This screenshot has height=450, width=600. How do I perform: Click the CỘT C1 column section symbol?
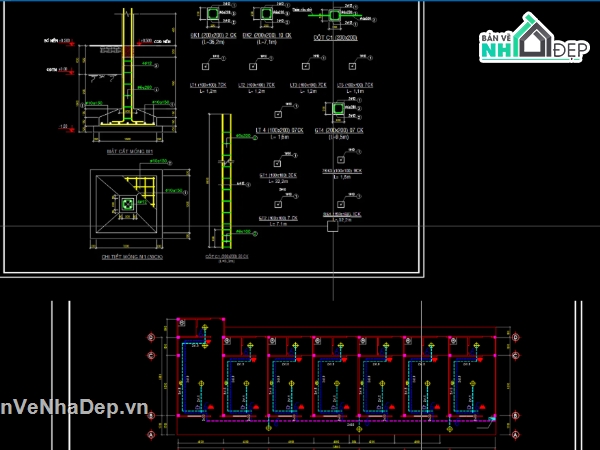(334, 16)
